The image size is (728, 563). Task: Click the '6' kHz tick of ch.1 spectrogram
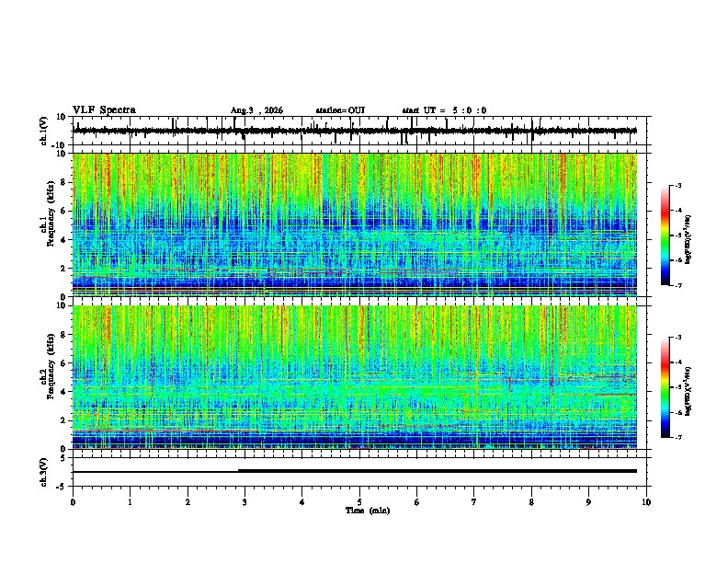(x=64, y=211)
